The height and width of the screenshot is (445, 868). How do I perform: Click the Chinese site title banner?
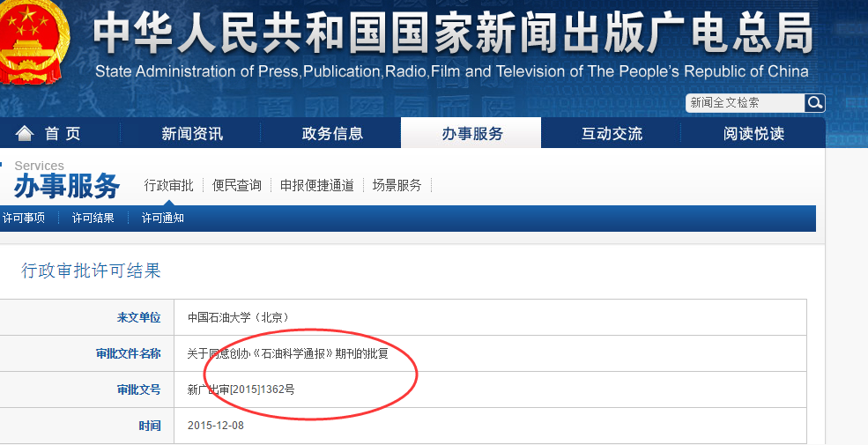click(453, 32)
